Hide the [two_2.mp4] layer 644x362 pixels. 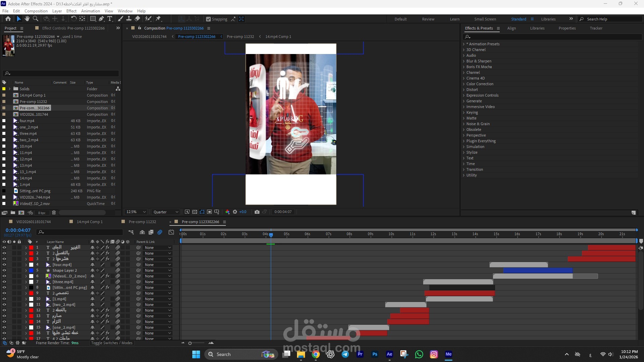pyautogui.click(x=4, y=305)
